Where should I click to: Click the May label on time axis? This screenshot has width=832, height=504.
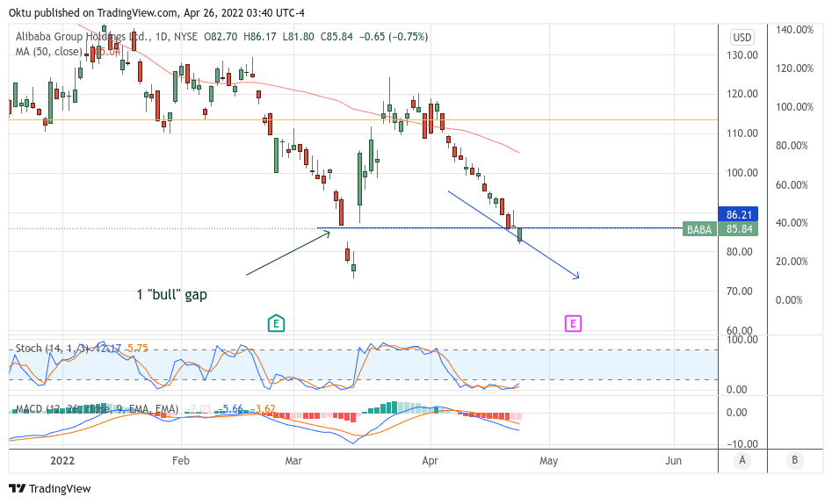[548, 460]
